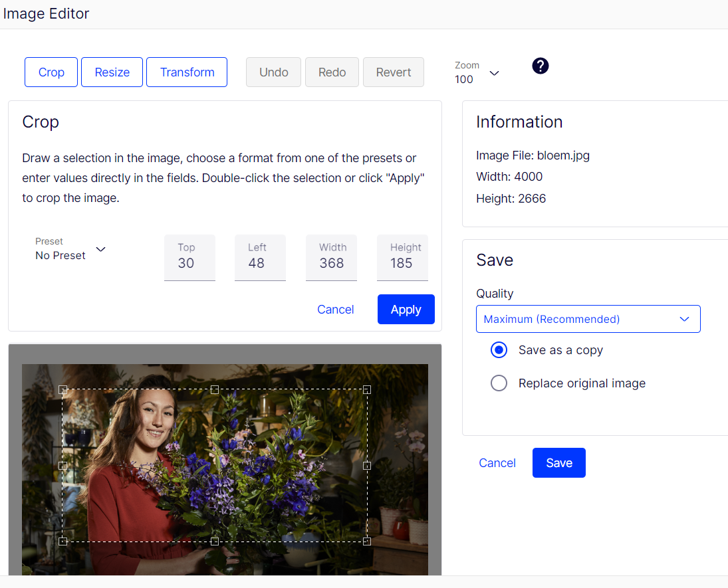Switch to the Resize tool
The image size is (728, 588).
[x=112, y=72]
